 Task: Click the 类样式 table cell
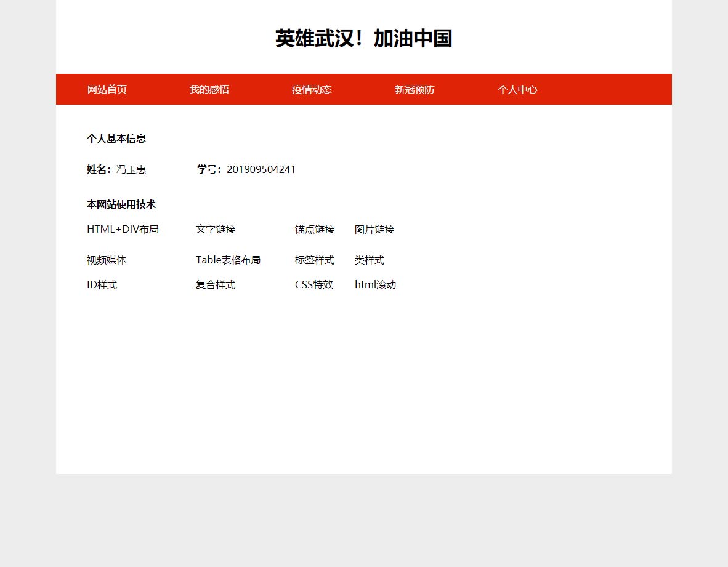coord(370,260)
